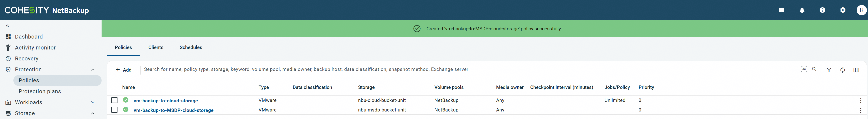
Task: Switch to the Schedules tab
Action: [x=191, y=47]
